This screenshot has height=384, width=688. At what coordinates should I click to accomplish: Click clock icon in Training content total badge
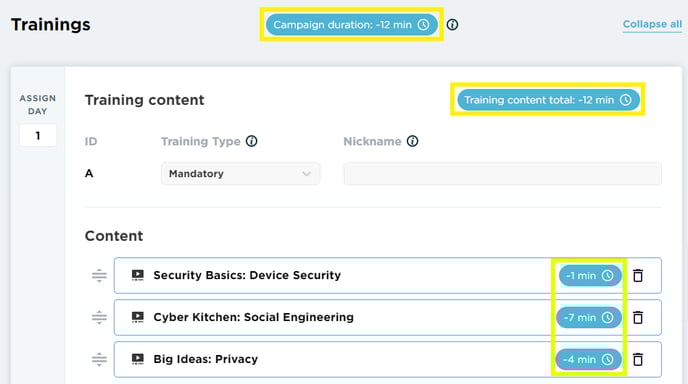(x=626, y=100)
